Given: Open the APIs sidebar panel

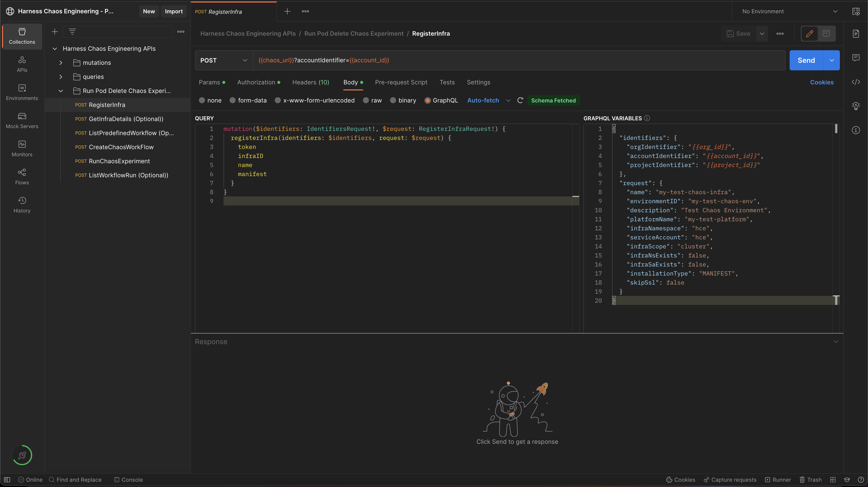Looking at the screenshot, I should (x=22, y=64).
